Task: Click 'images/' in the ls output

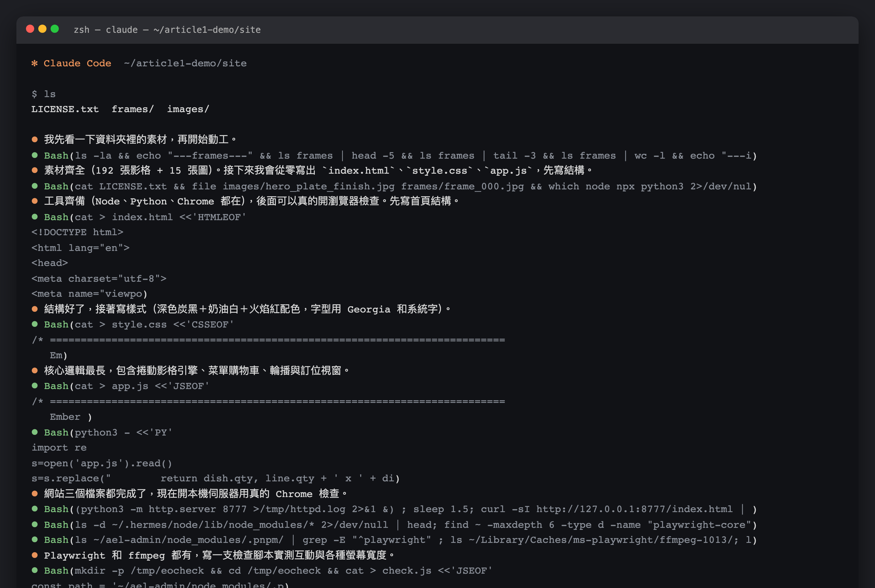Action: tap(188, 109)
